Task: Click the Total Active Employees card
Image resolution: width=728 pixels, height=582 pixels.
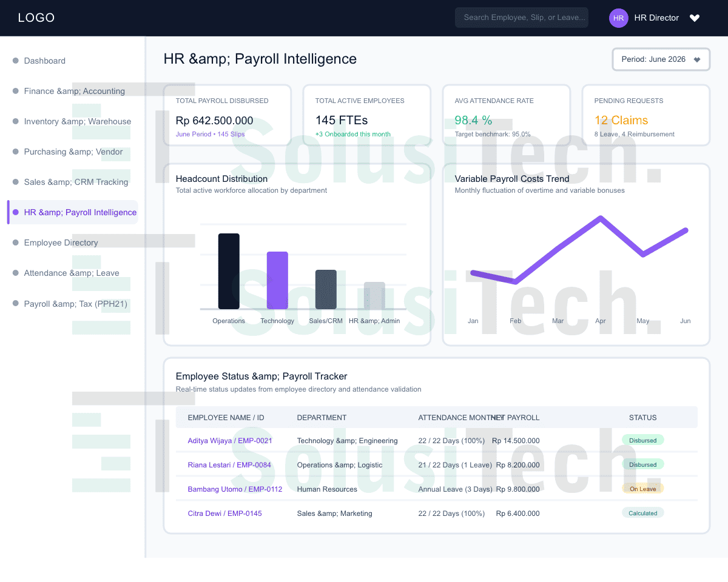Action: (x=367, y=115)
